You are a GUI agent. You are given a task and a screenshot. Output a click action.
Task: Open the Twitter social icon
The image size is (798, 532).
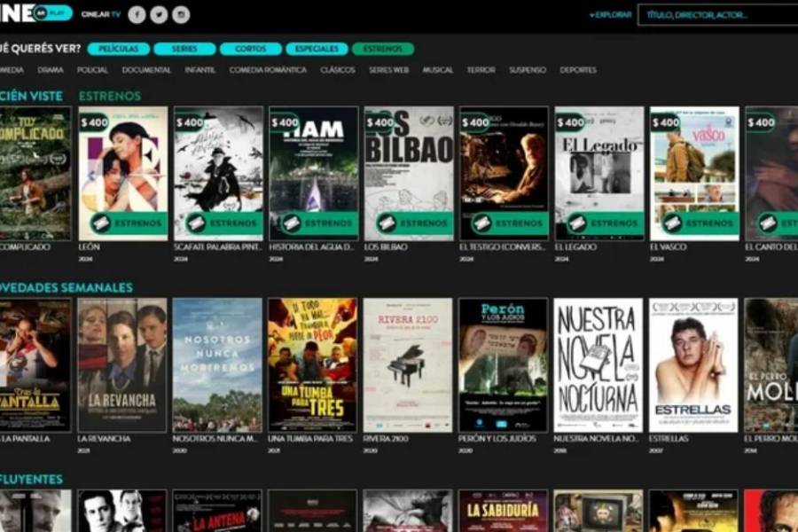(159, 15)
